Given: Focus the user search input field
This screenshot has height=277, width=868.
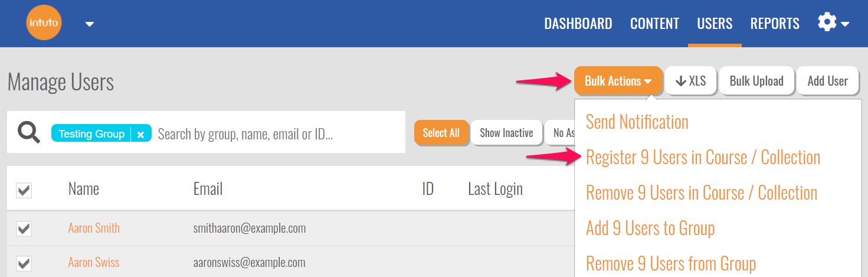Looking at the screenshot, I should [x=277, y=135].
